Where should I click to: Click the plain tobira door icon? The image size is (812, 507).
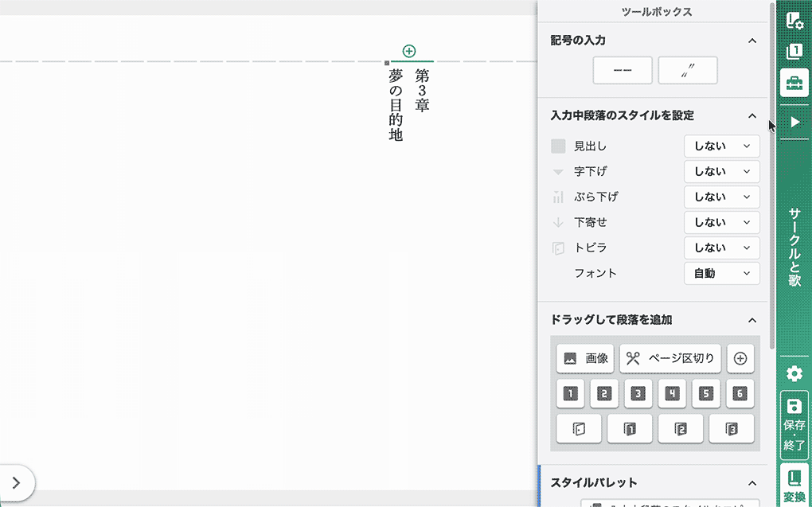pos(579,429)
